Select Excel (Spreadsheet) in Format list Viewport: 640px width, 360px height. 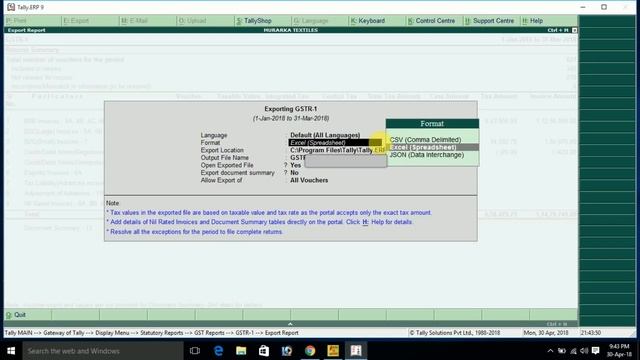432,147
